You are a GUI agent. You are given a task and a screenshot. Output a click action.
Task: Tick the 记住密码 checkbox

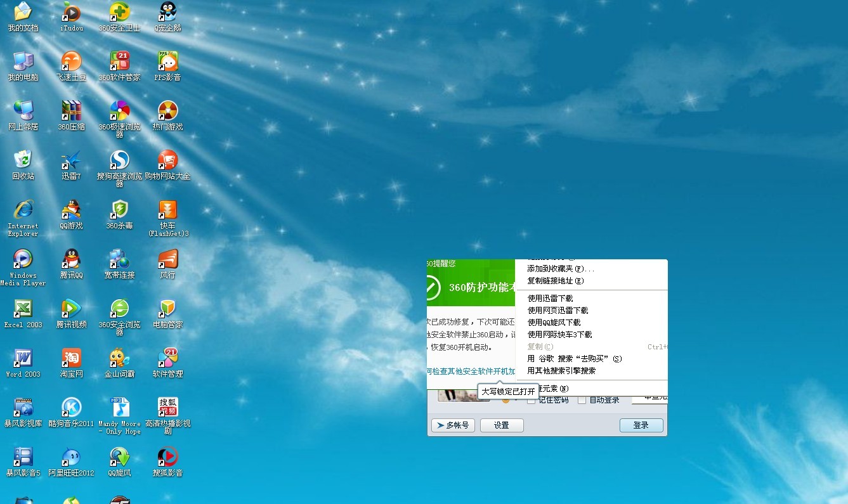[x=532, y=399]
